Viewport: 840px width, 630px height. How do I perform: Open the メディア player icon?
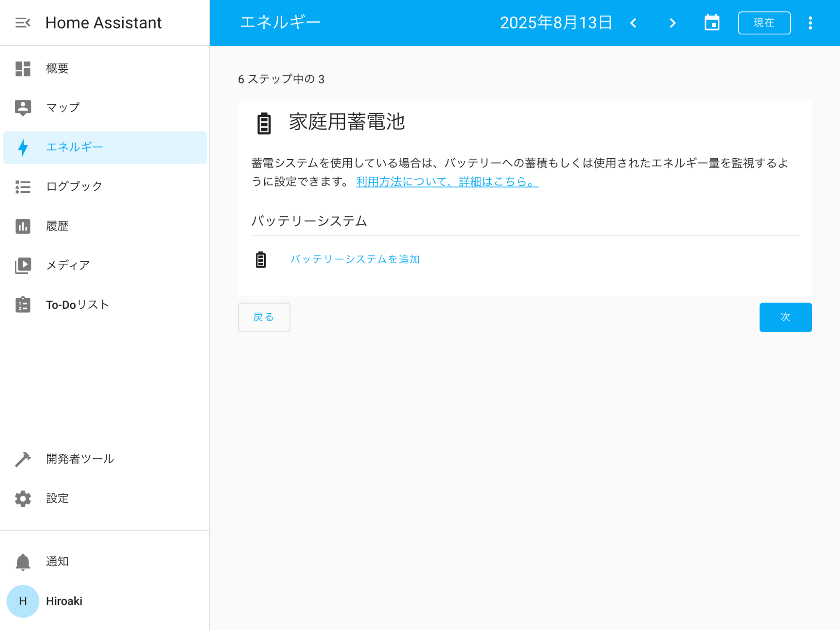pos(23,265)
